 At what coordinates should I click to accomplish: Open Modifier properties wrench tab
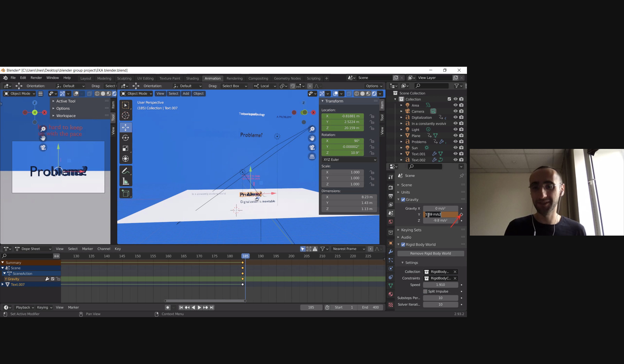pyautogui.click(x=391, y=252)
